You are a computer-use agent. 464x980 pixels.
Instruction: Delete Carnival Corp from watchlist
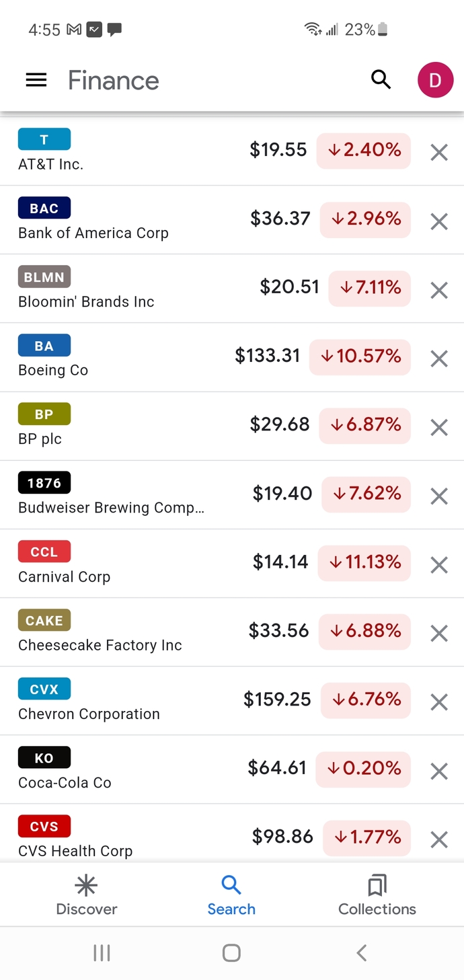click(439, 565)
